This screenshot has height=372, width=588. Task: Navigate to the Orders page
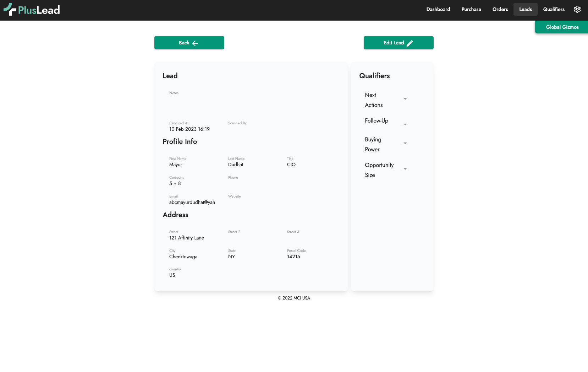pos(500,9)
